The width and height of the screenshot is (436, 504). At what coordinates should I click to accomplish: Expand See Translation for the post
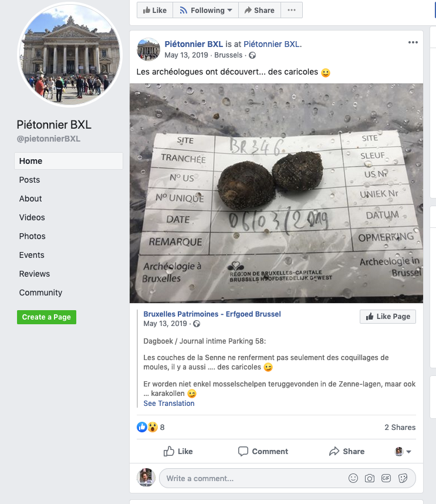tap(169, 404)
